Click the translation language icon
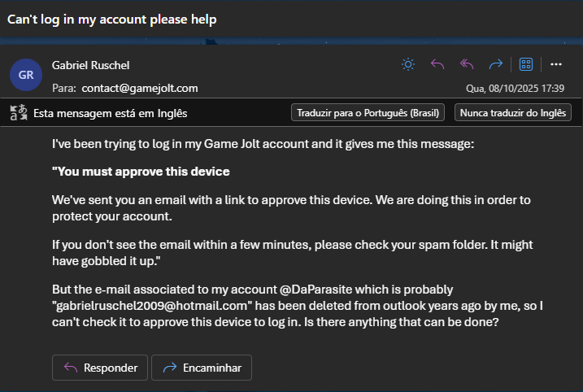Viewport: 583px width, 392px height. pos(18,113)
